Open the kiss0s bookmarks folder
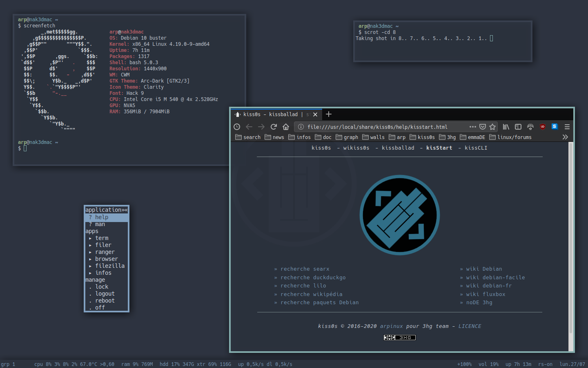The width and height of the screenshot is (588, 368). coord(422,137)
